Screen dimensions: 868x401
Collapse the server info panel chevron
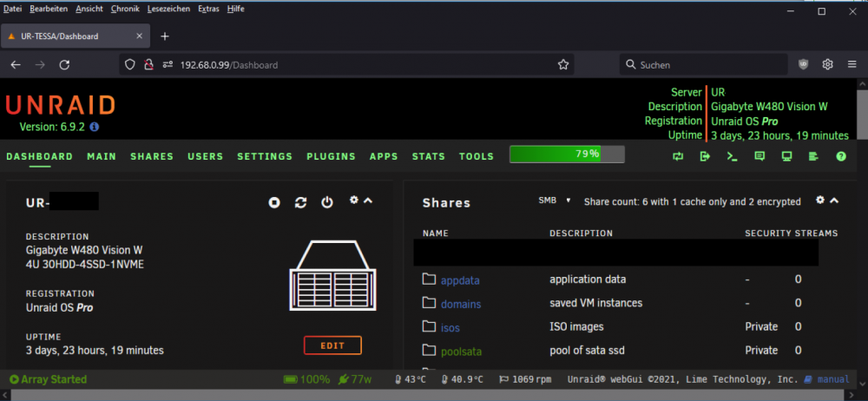coord(367,200)
